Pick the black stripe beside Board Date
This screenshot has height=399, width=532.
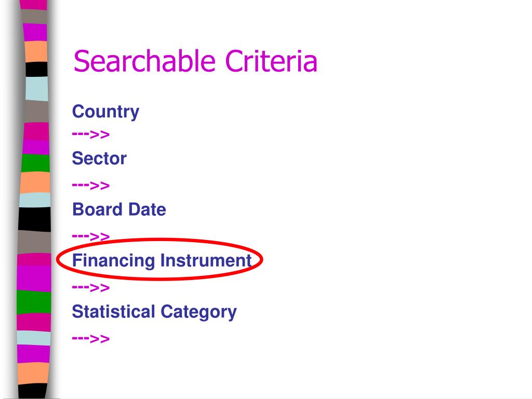(x=34, y=219)
